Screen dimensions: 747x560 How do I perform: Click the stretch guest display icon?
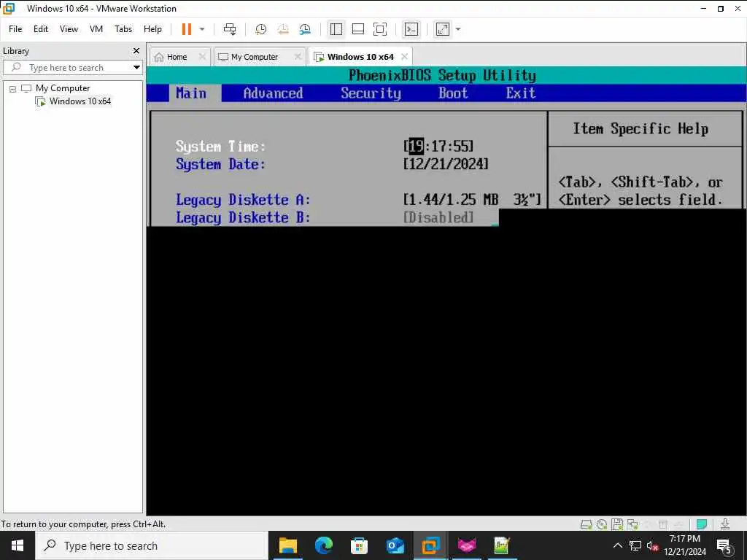click(x=443, y=29)
